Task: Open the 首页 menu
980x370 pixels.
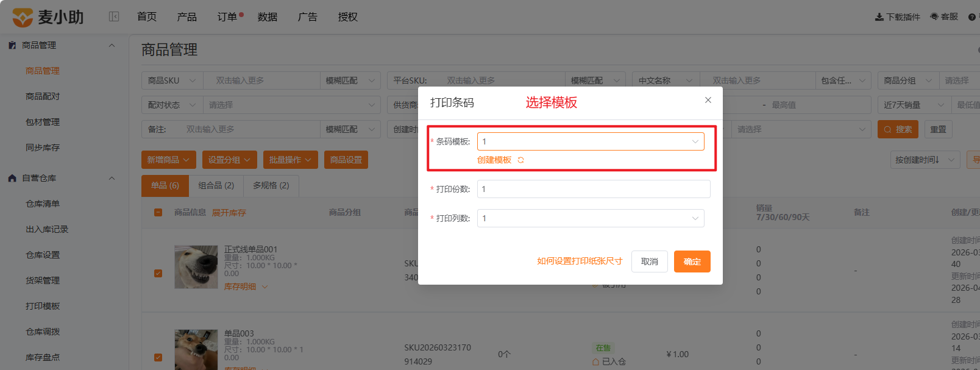Action: 147,17
